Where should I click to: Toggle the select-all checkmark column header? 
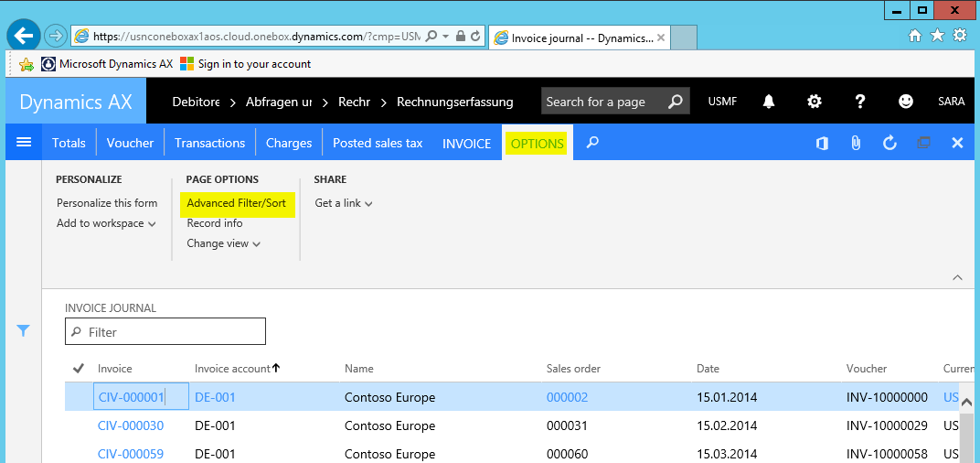79,369
